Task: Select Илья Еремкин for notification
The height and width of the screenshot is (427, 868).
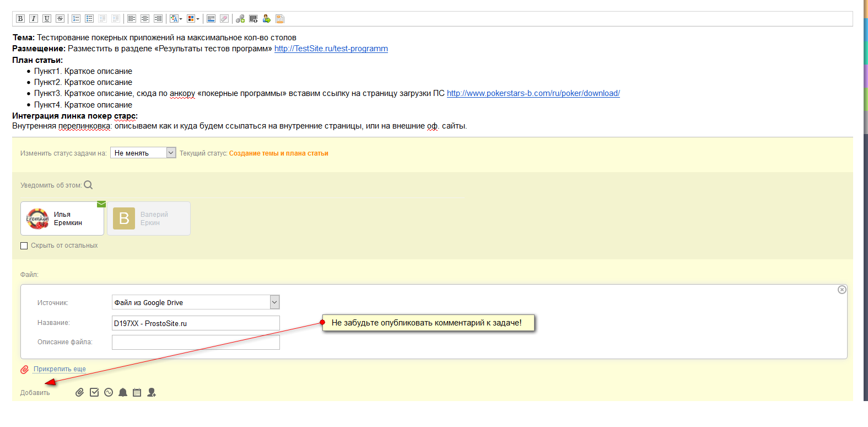Action: click(62, 218)
